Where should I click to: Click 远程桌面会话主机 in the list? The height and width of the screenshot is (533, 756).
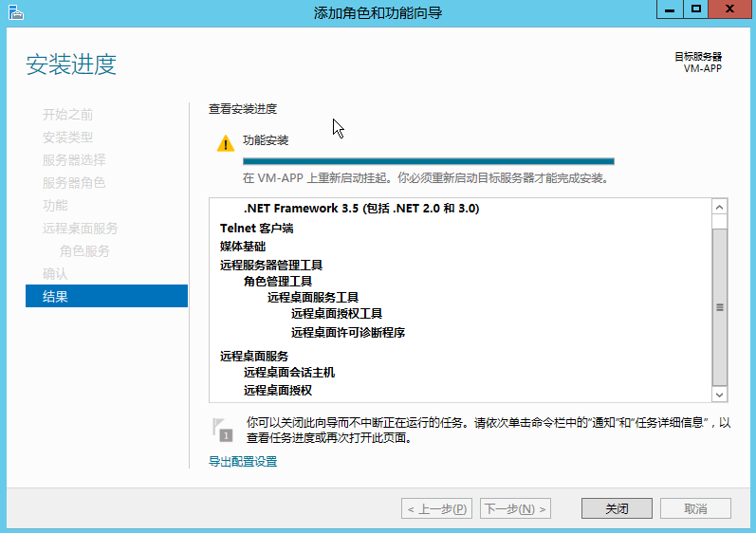(289, 373)
